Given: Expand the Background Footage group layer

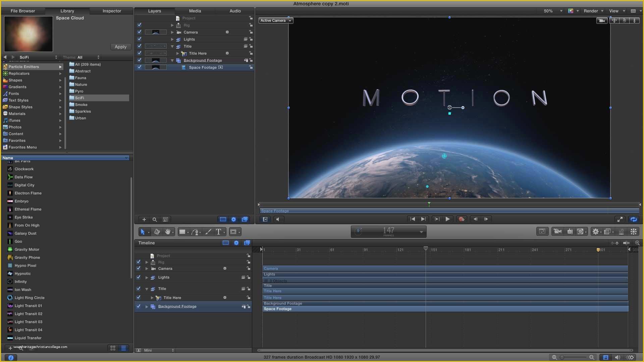Looking at the screenshot, I should [x=146, y=306].
